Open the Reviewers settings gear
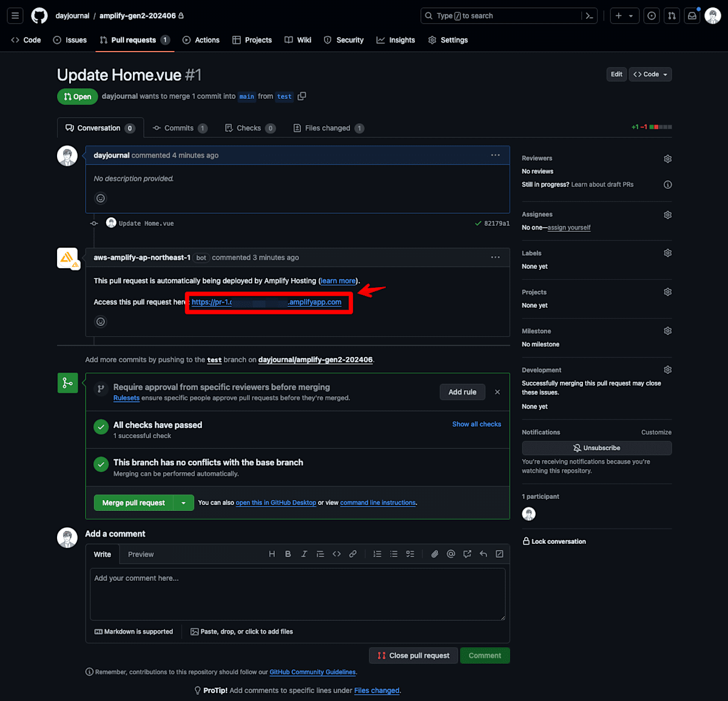Screen dimensions: 728x701 pos(667,158)
